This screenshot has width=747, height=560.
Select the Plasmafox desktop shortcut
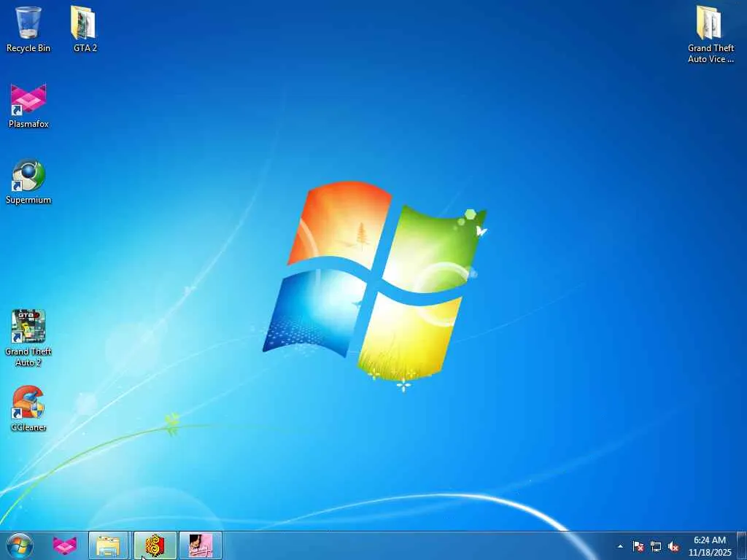[x=28, y=106]
